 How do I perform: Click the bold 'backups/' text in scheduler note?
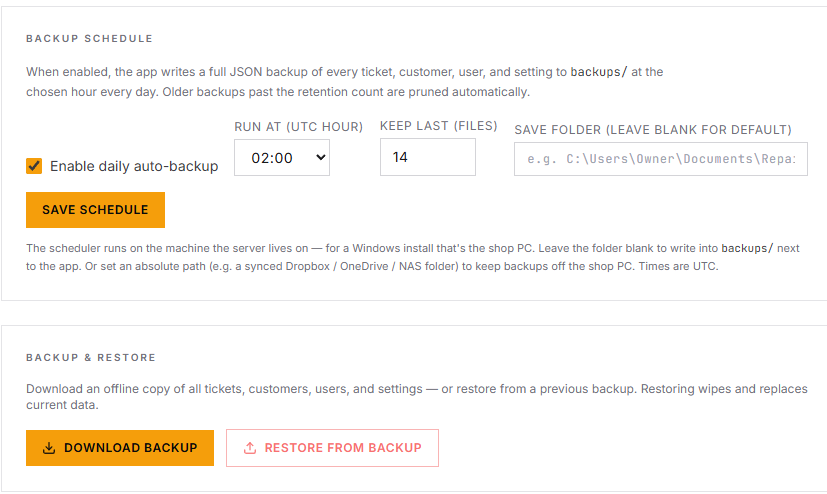tap(747, 248)
